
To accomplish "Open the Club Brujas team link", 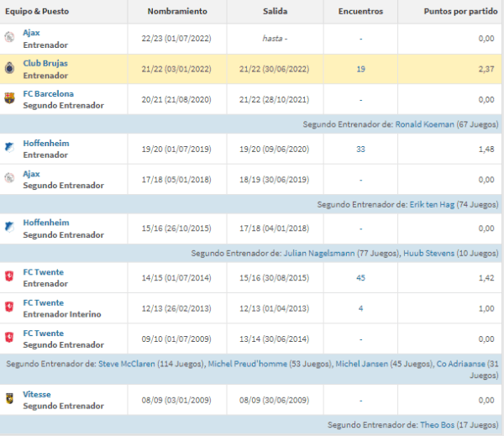I will pyautogui.click(x=45, y=63).
